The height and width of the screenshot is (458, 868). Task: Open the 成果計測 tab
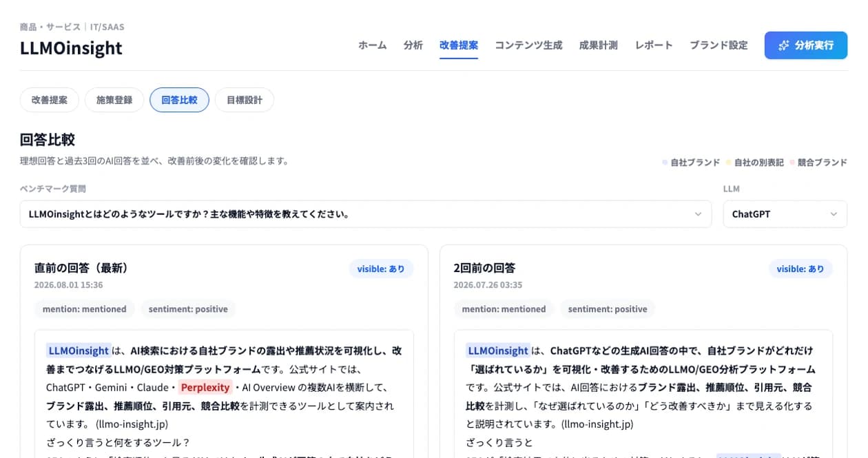click(x=599, y=45)
